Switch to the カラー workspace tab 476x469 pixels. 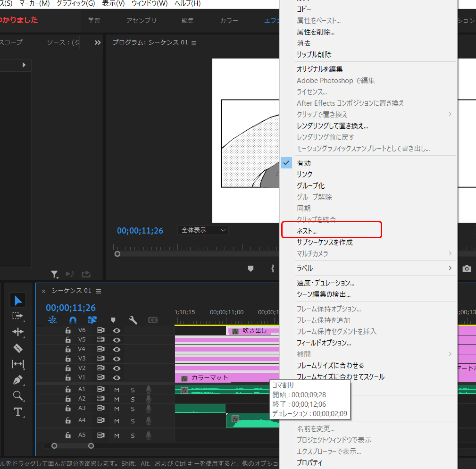click(x=229, y=21)
